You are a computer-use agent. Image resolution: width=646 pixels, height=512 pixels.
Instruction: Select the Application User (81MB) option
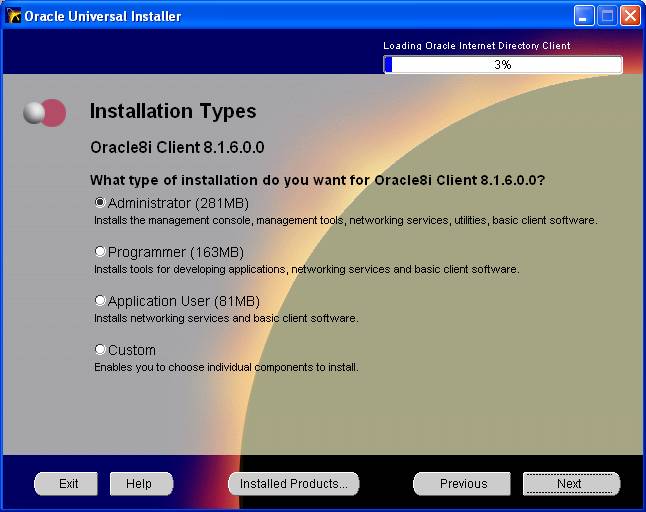100,300
